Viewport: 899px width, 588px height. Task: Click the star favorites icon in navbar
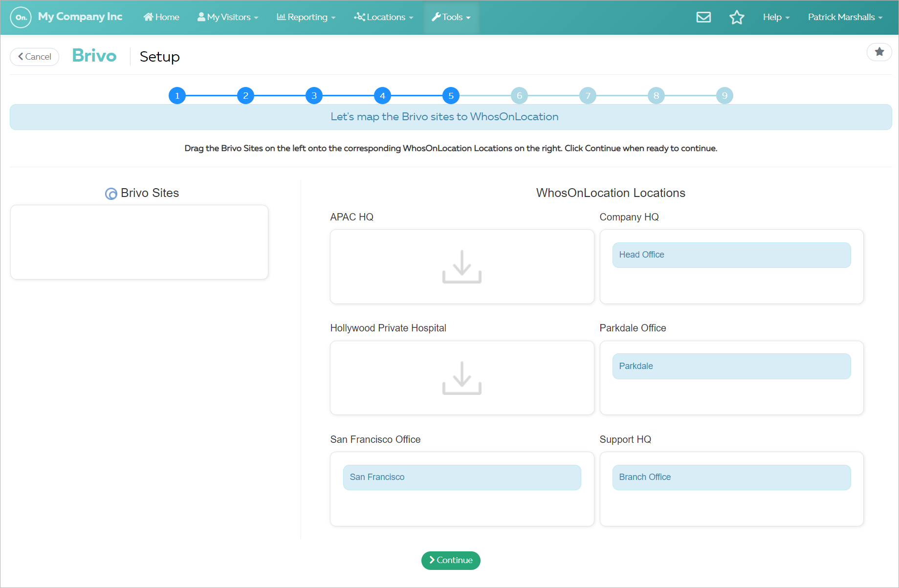pyautogui.click(x=737, y=17)
